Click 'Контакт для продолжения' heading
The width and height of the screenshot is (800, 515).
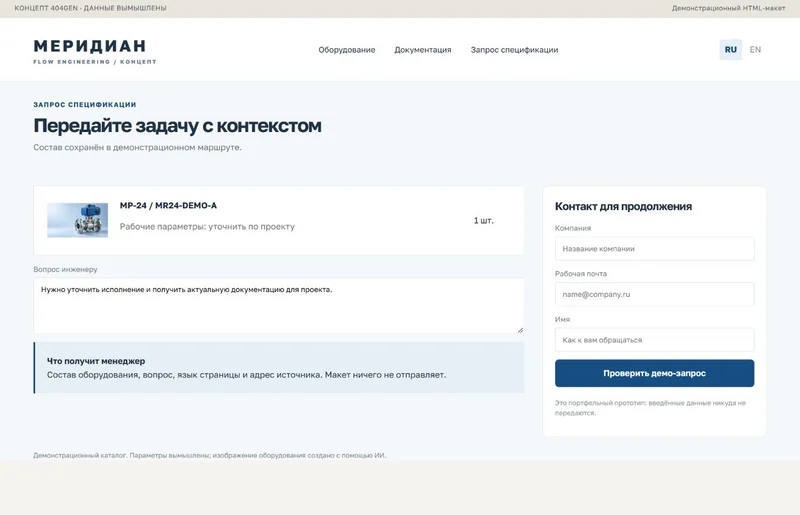coord(623,206)
